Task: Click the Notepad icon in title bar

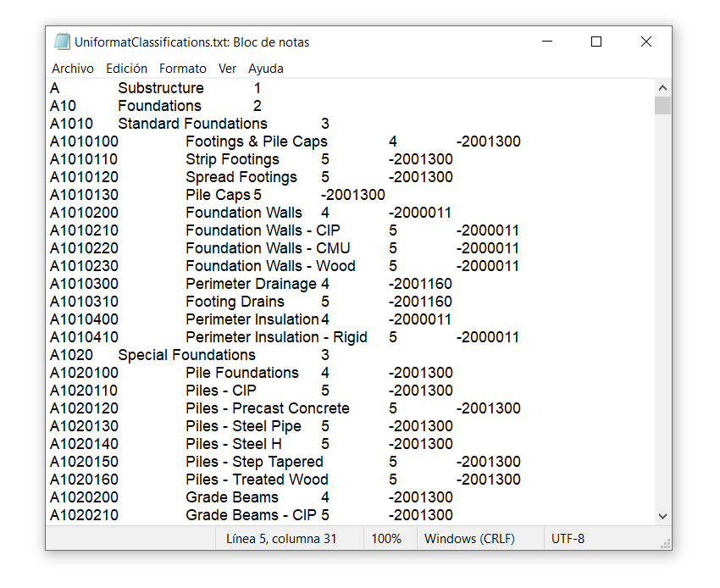Action: click(x=62, y=42)
